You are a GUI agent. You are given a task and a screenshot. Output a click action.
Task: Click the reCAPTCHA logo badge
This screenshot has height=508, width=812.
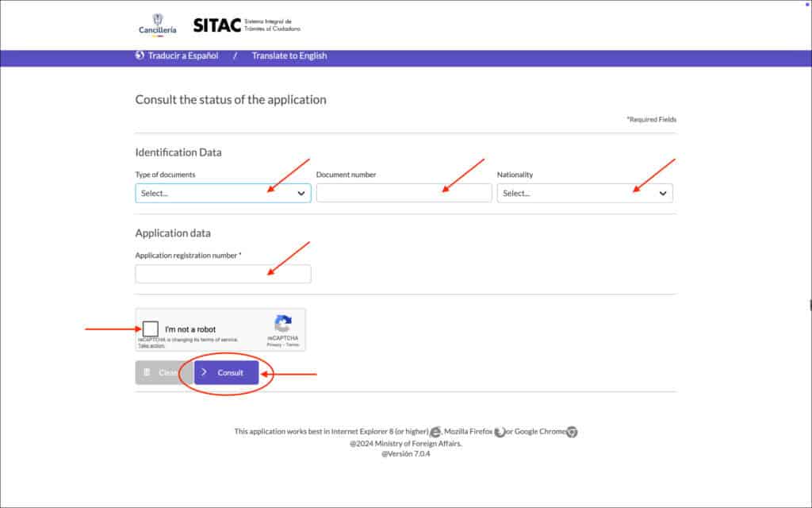point(282,322)
